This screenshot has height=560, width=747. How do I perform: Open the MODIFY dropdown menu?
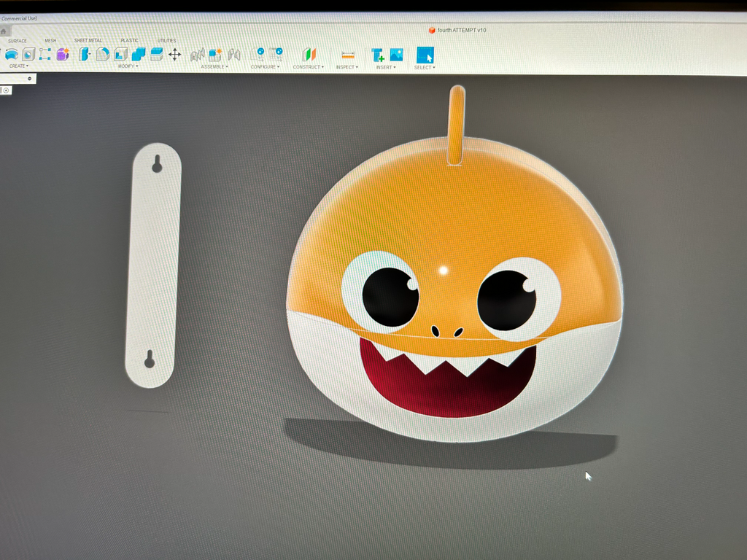pyautogui.click(x=128, y=66)
